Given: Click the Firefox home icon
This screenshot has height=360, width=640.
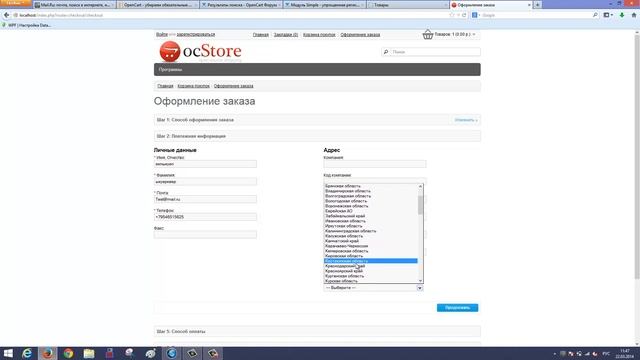Looking at the screenshot, I should pyautogui.click(x=634, y=15).
